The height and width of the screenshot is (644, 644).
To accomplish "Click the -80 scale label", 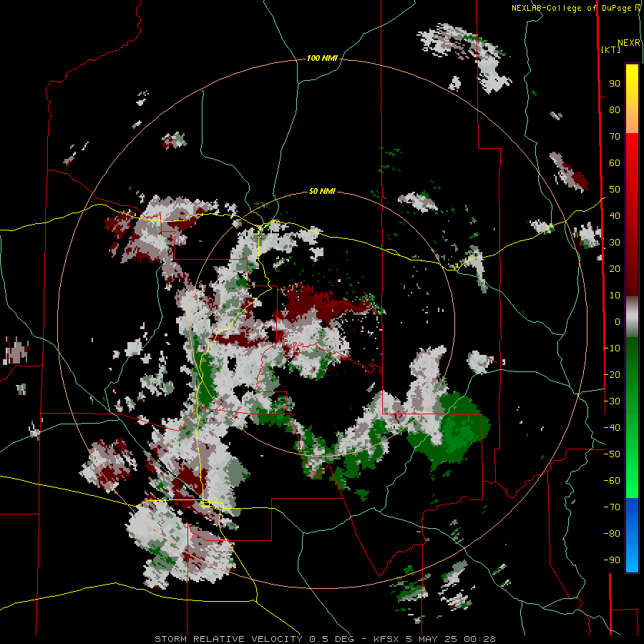I will pos(612,534).
